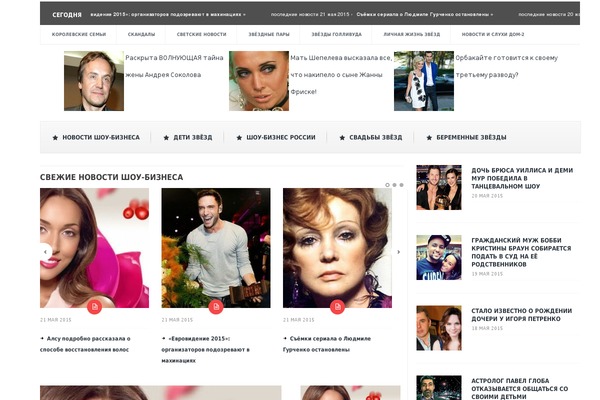Click Свежие новости шоу-бизнеса heading
Screen dimensions: 600x400
point(111,177)
